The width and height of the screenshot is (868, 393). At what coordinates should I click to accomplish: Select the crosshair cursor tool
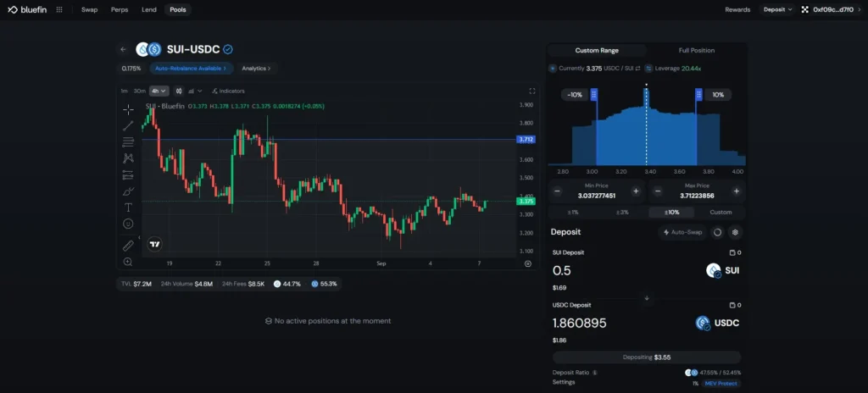128,109
